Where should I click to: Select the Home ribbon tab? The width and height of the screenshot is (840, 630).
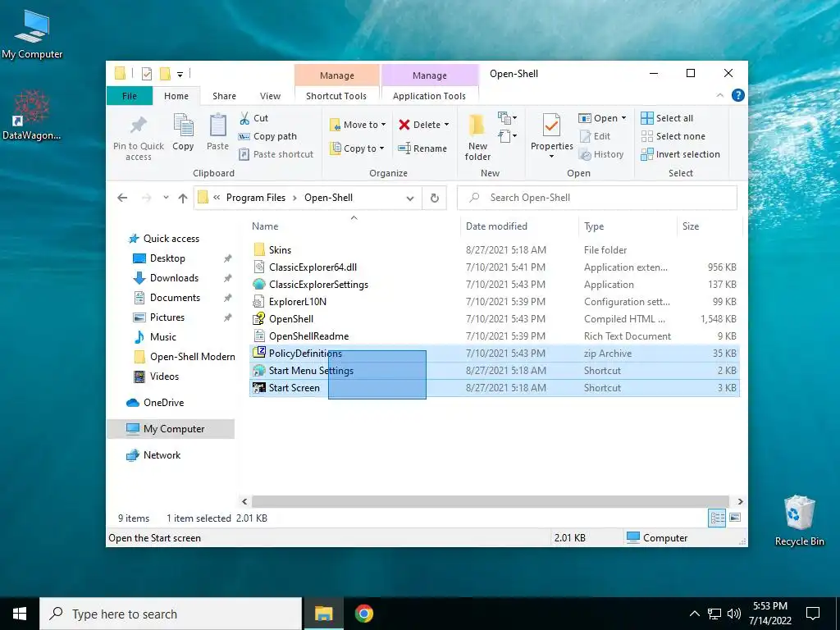(176, 96)
